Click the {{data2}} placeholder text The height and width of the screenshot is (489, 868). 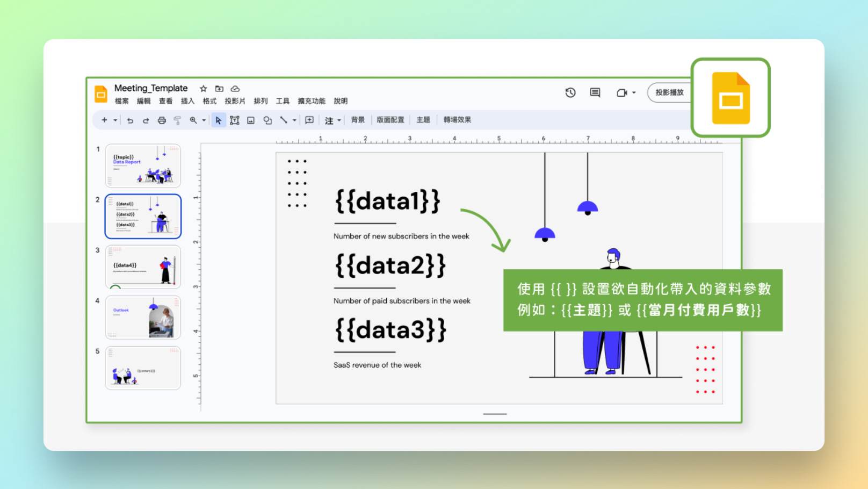click(x=390, y=265)
